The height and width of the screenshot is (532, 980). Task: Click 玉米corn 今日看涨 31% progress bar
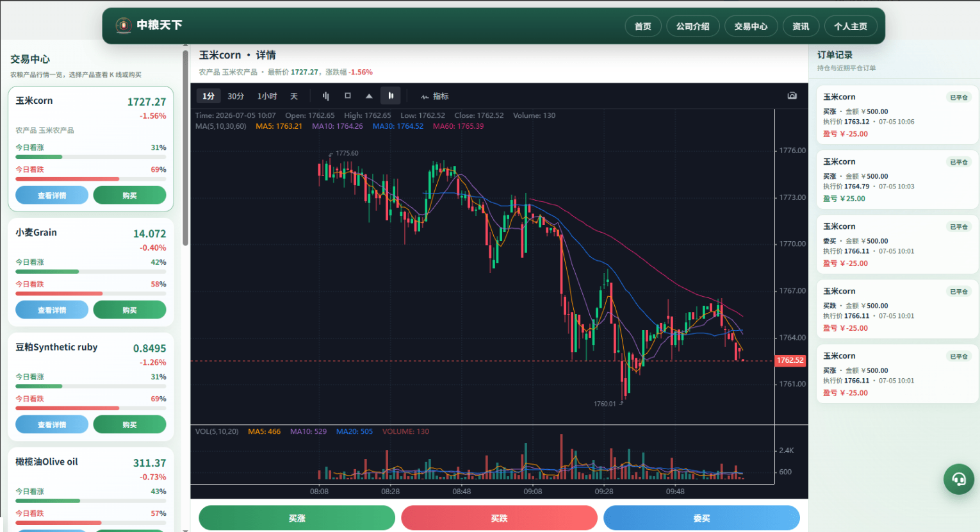[x=91, y=157]
